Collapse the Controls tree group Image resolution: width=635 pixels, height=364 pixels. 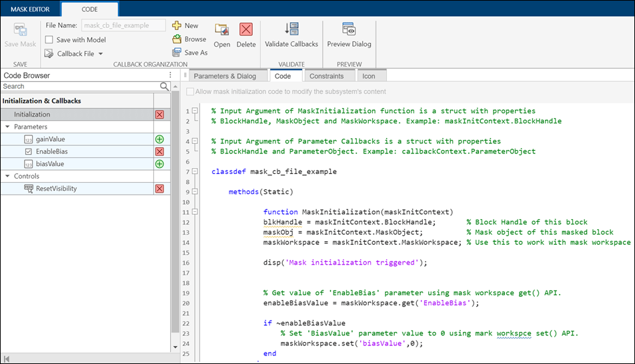click(7, 177)
